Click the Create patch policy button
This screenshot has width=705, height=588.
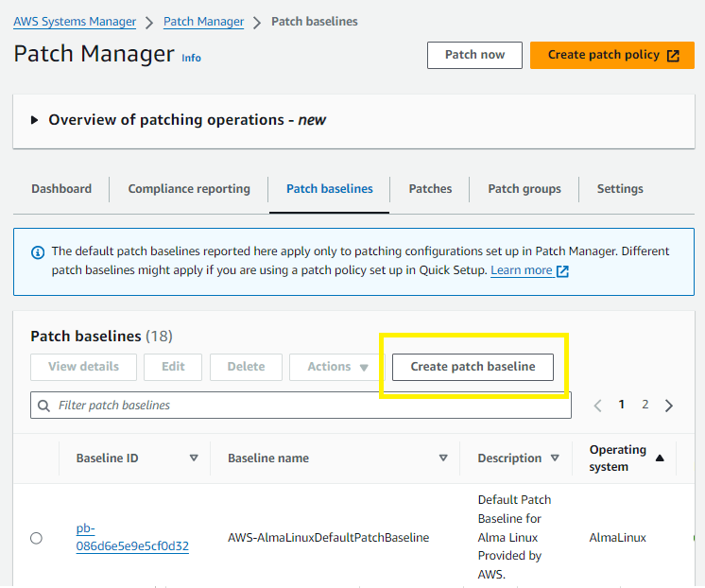[x=612, y=55]
